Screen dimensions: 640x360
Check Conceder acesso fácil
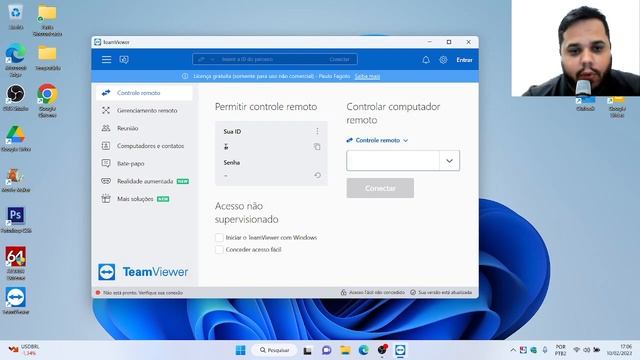point(219,249)
